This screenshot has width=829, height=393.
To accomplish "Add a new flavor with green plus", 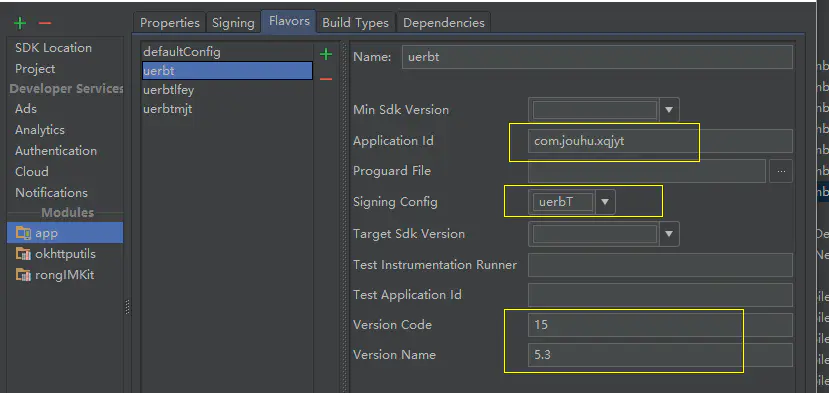I will click(x=326, y=54).
